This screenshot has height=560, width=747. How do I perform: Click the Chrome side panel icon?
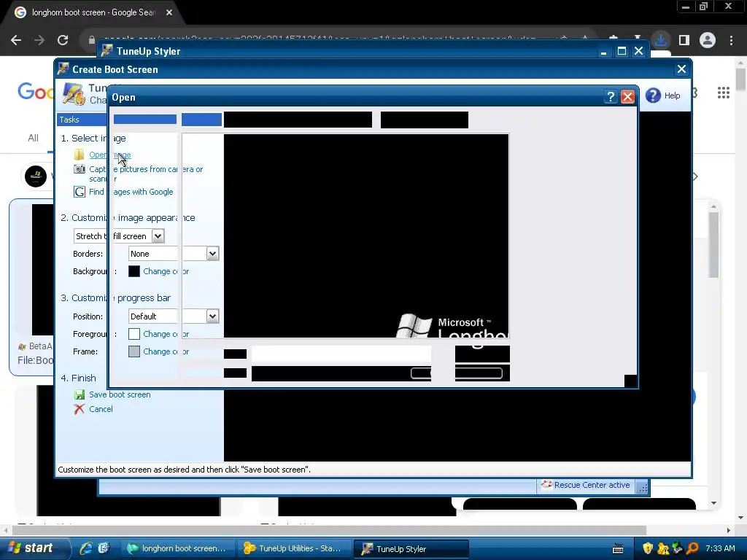[x=684, y=40]
